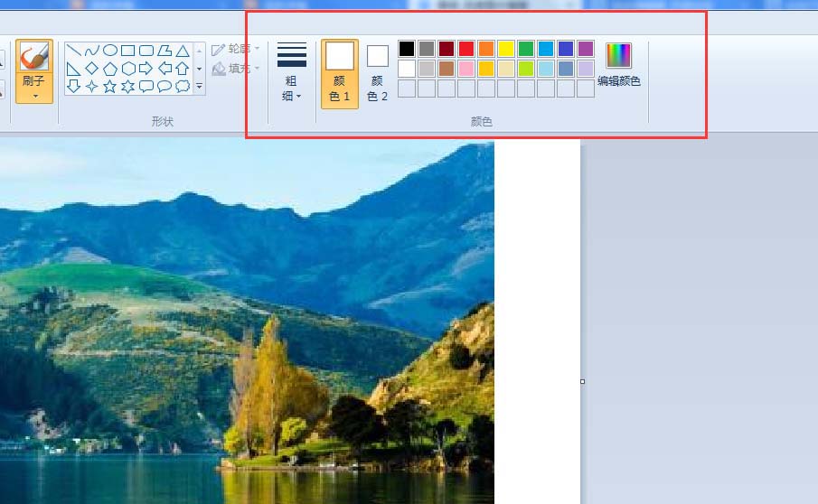Pick the hexagon shape
This screenshot has height=504, width=818.
click(x=128, y=69)
